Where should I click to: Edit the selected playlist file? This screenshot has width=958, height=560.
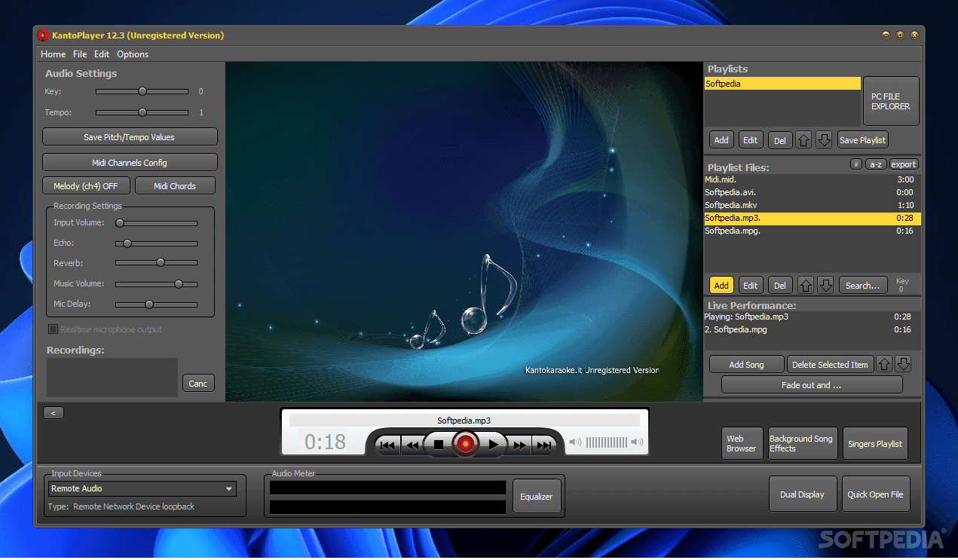(x=750, y=286)
